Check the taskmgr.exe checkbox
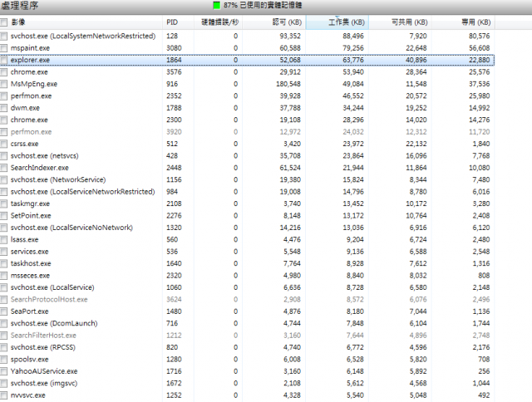532x402 pixels. tap(3, 203)
